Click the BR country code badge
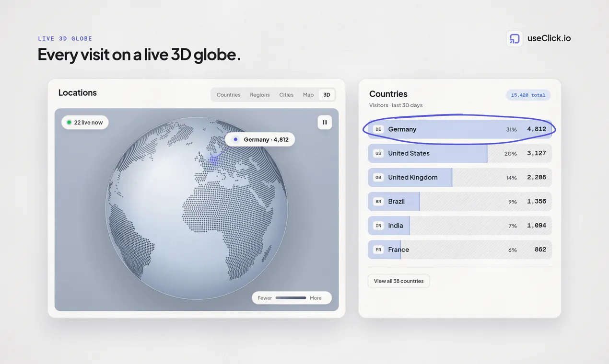The width and height of the screenshot is (609, 364). tap(378, 202)
